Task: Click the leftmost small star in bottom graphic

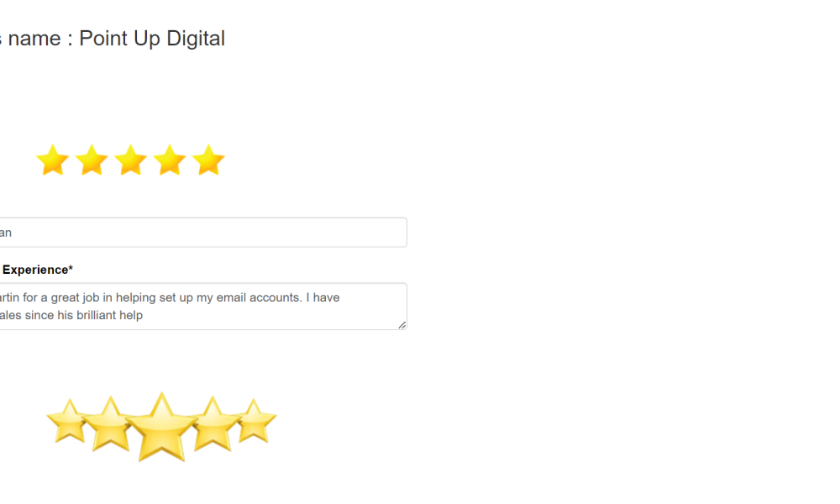Action: (x=68, y=422)
